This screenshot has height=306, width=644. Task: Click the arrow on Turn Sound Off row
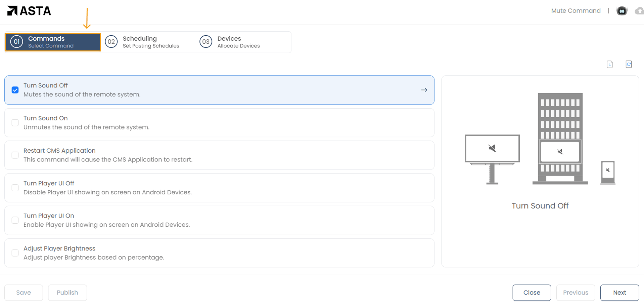(x=424, y=90)
